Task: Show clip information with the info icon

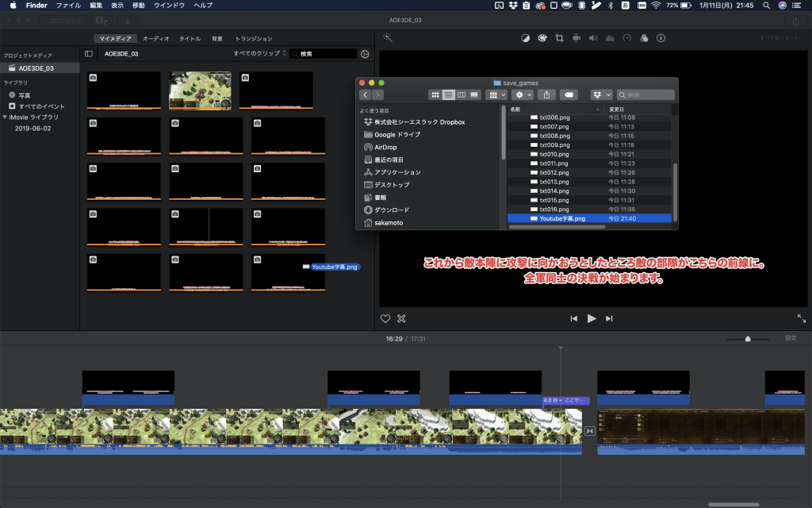Action: [661, 38]
